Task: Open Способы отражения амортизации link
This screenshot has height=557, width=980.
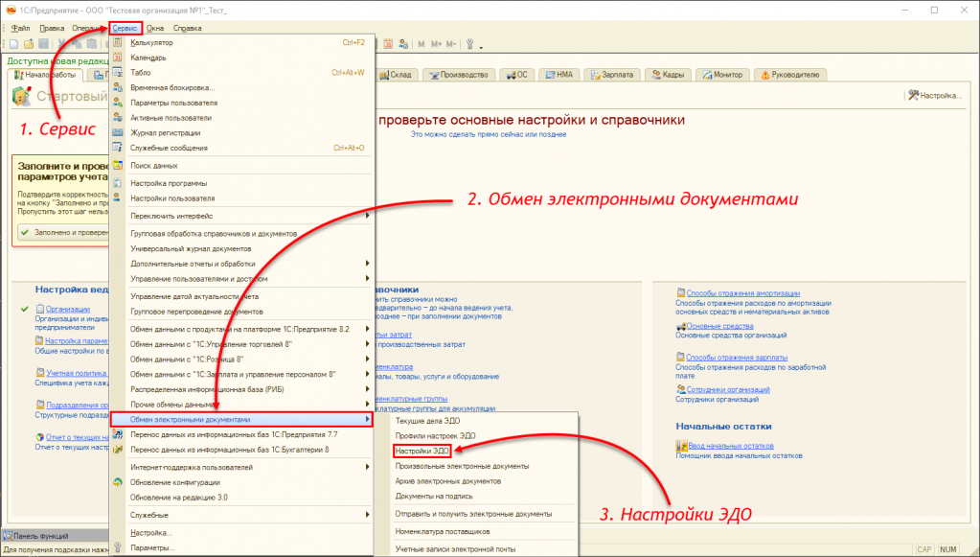Action: click(x=743, y=293)
